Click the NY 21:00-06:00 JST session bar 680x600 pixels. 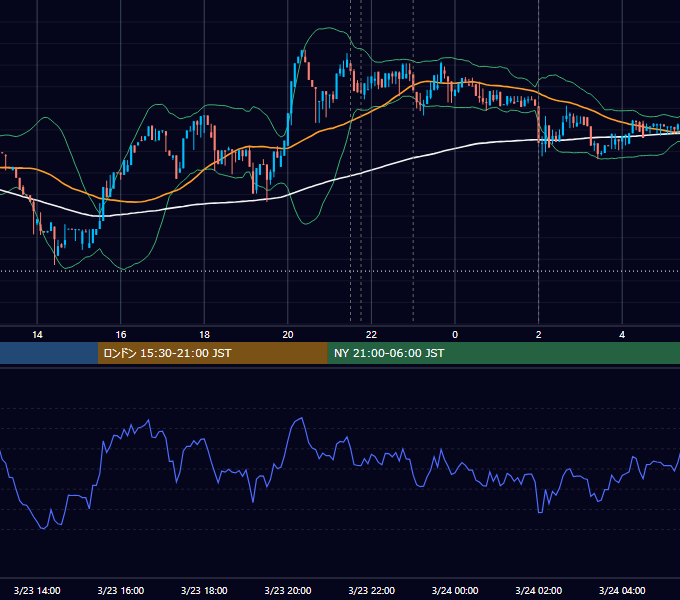[503, 353]
